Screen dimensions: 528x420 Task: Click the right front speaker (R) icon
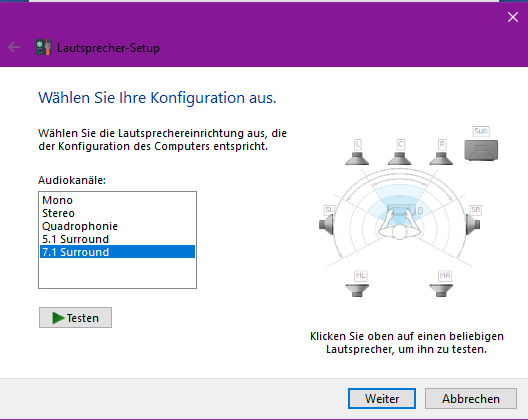point(441,158)
